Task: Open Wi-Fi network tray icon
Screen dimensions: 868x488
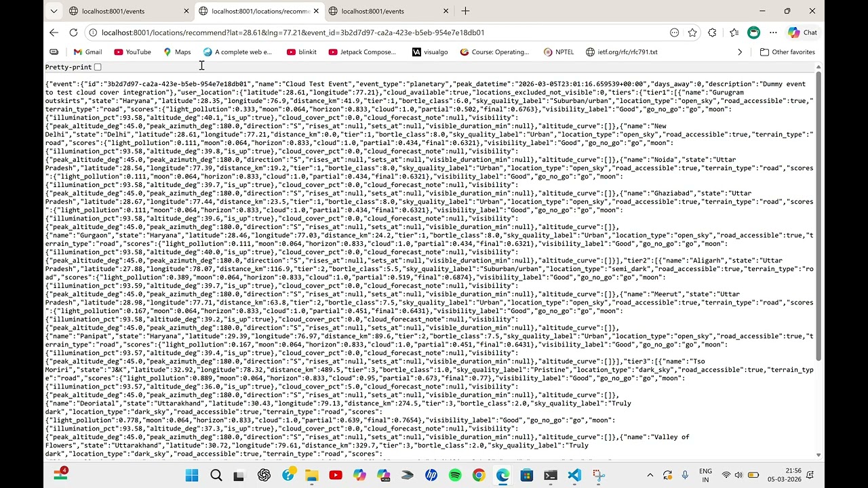Action: point(726,475)
